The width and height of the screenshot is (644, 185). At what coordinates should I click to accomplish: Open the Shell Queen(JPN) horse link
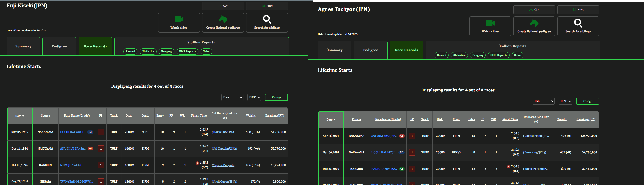click(x=225, y=182)
